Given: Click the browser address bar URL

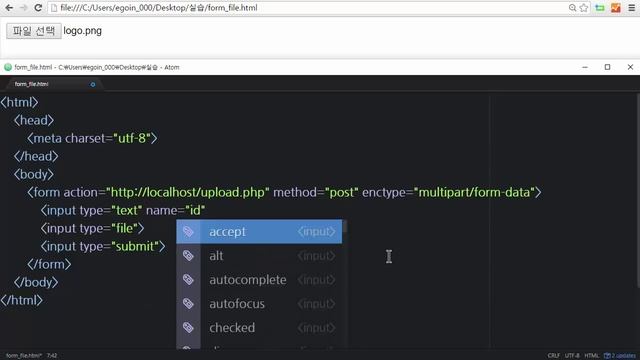Looking at the screenshot, I should [x=158, y=8].
